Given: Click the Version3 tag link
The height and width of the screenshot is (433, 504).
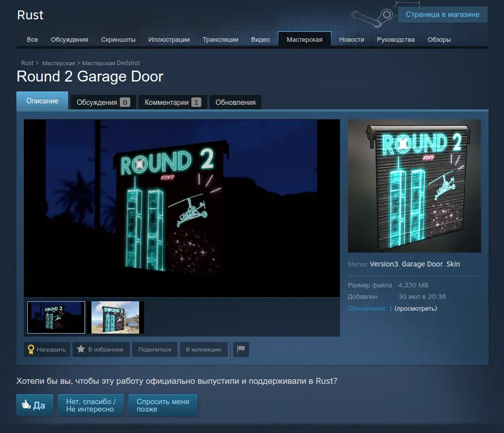Looking at the screenshot, I should pos(384,264).
